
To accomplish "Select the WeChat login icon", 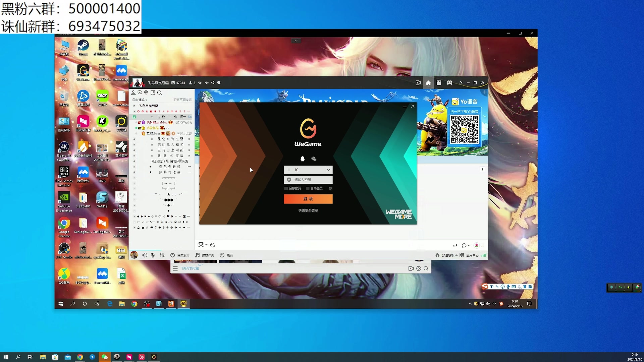I will 314,159.
